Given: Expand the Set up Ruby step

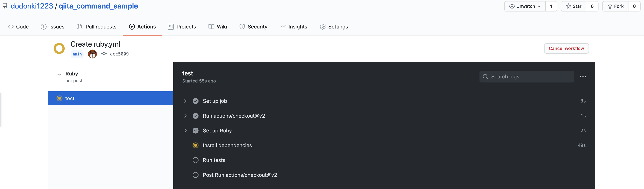Looking at the screenshot, I should (x=185, y=131).
